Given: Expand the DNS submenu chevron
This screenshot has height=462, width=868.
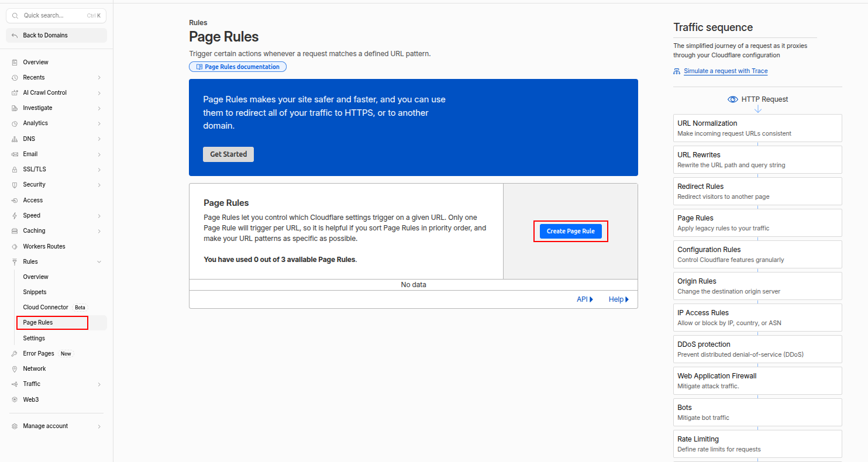Looking at the screenshot, I should [x=99, y=139].
